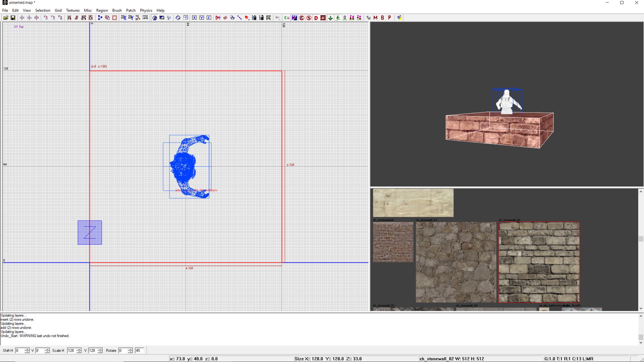Image resolution: width=644 pixels, height=362 pixels.
Task: Click the red dotted selection square icon
Action: [x=114, y=18]
